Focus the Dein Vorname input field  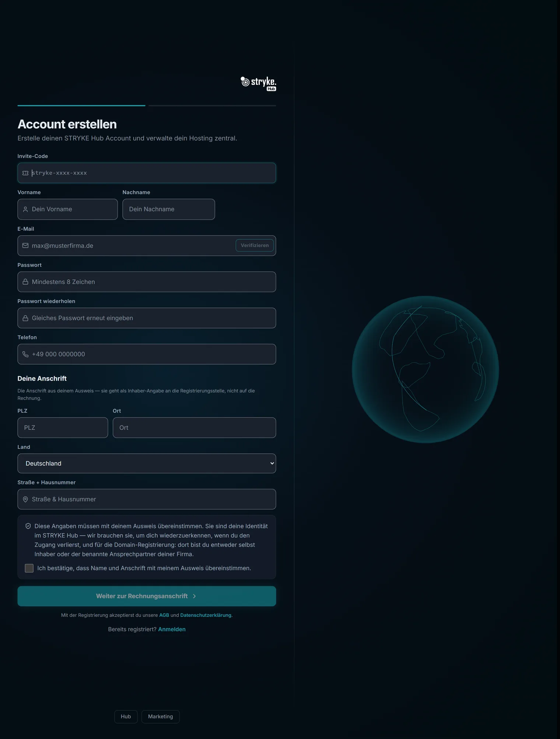pyautogui.click(x=68, y=209)
